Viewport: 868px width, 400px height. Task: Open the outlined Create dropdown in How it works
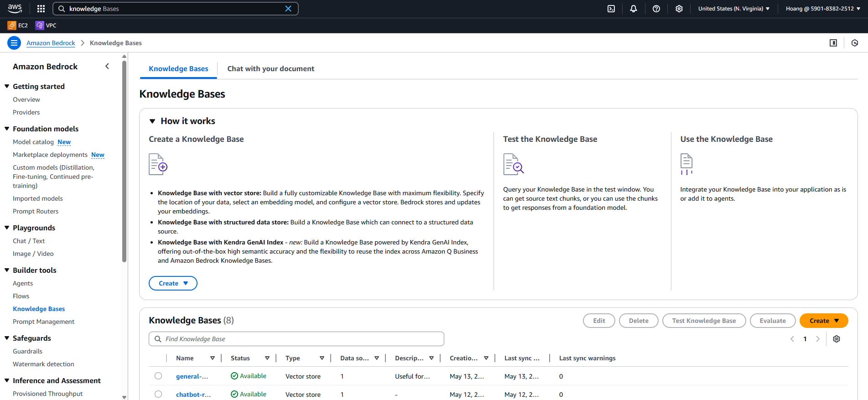(173, 283)
